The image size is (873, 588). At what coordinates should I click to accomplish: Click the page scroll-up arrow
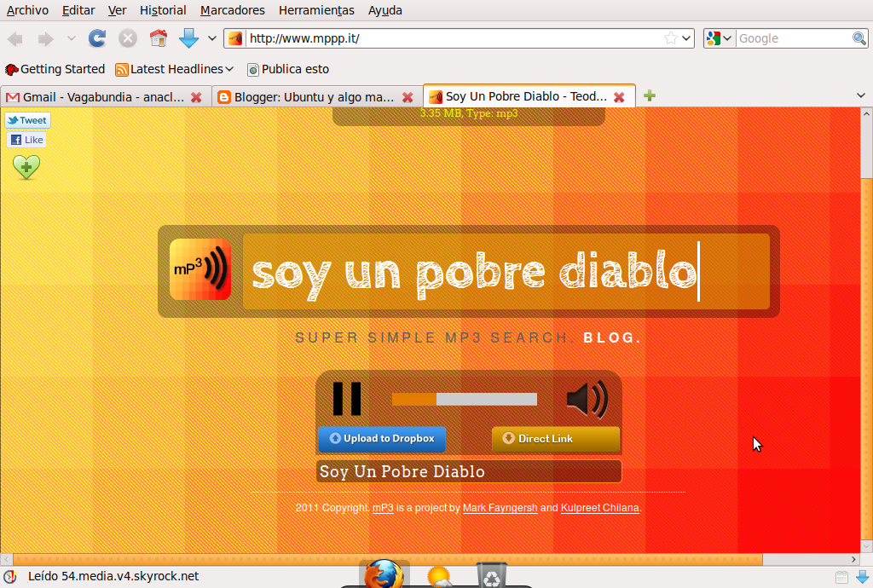click(x=866, y=114)
